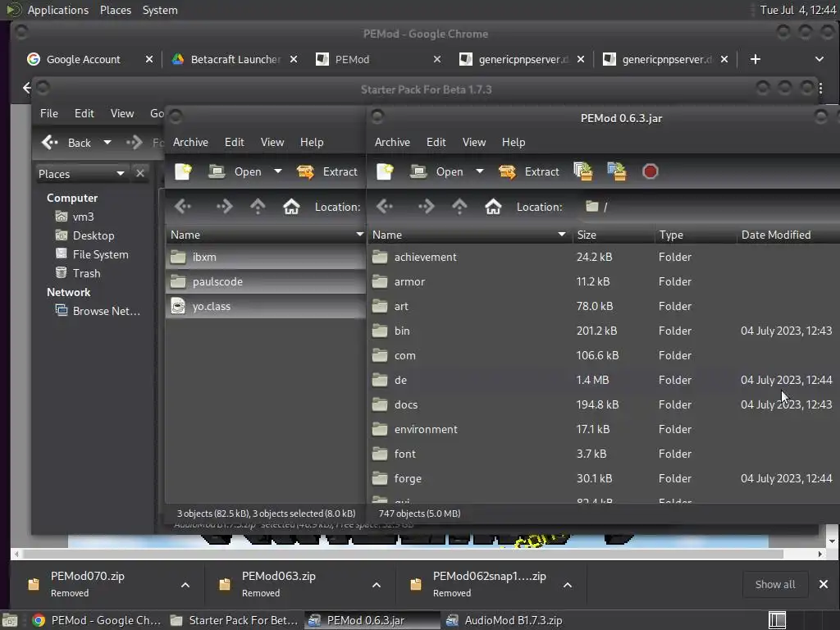The width and height of the screenshot is (840, 630).
Task: Select environment folder row
Action: 604,430
